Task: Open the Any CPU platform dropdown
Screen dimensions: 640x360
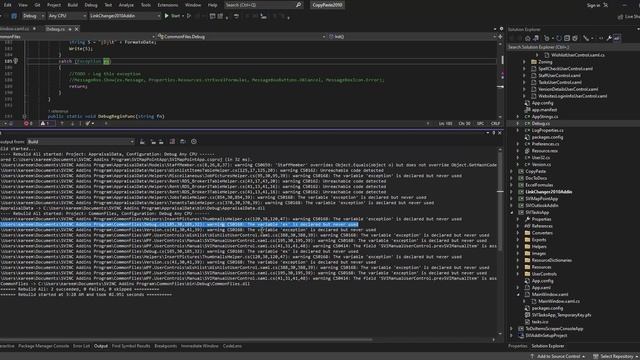Action: (x=67, y=16)
